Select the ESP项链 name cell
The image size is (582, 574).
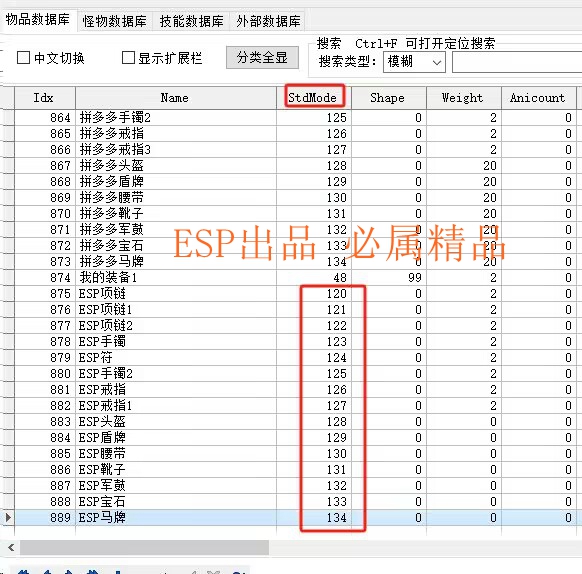pyautogui.click(x=176, y=294)
